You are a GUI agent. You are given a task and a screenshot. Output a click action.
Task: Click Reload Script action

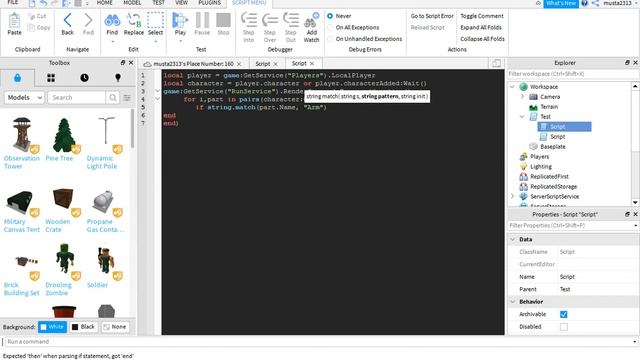click(427, 27)
